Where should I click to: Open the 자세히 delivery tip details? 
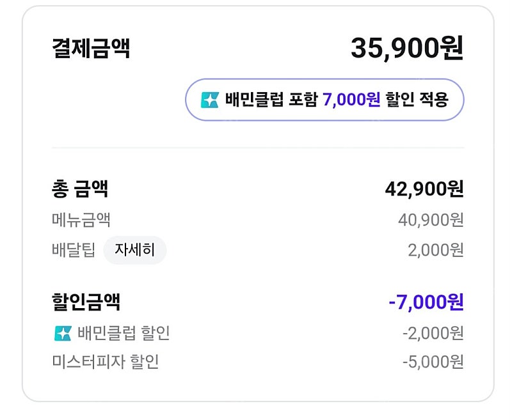point(135,250)
